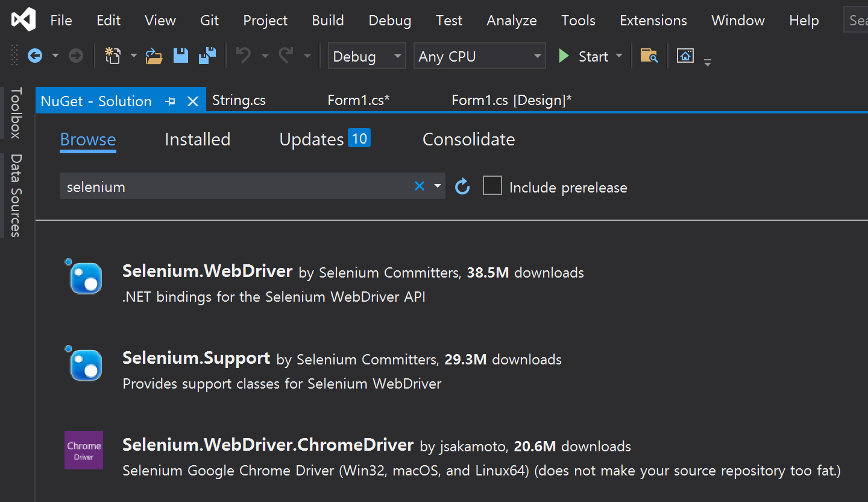The image size is (868, 502).
Task: Toggle Include prerelease checkbox
Action: (492, 186)
